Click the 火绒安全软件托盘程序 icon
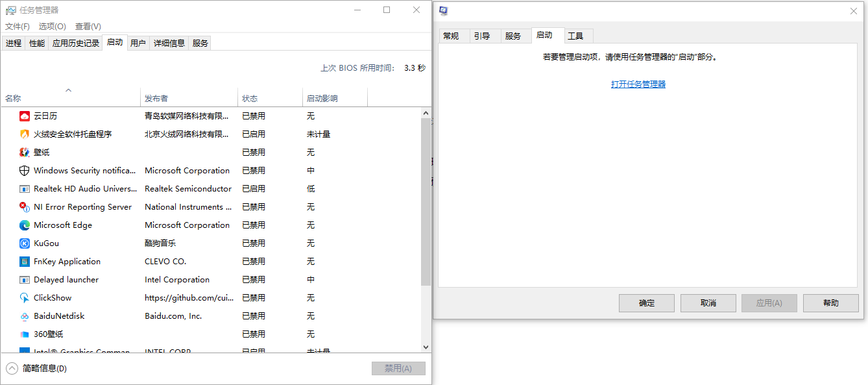The image size is (868, 385). (25, 134)
